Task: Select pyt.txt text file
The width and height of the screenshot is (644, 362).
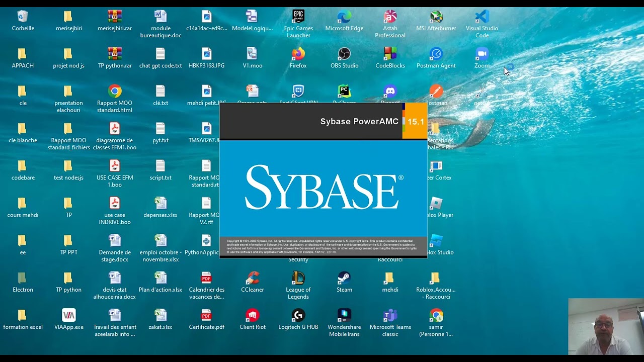Action: point(160,132)
